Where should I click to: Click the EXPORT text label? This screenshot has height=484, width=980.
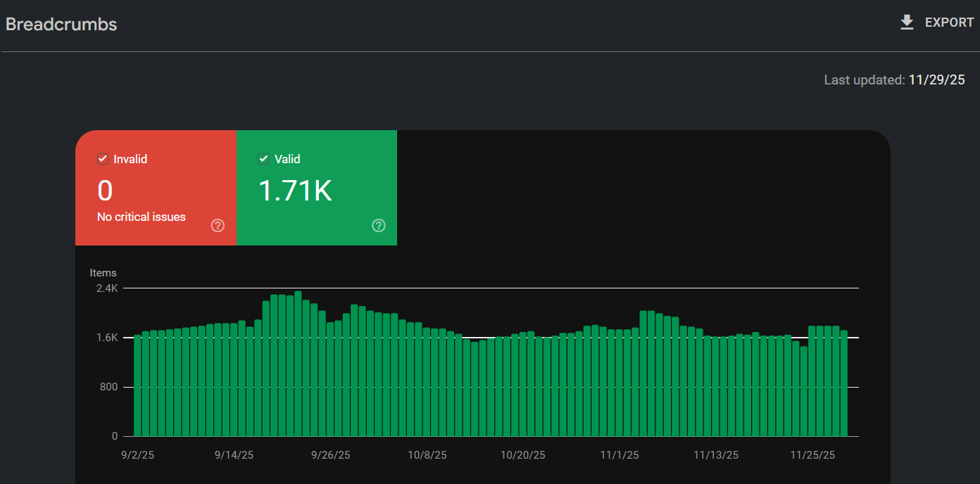point(949,23)
